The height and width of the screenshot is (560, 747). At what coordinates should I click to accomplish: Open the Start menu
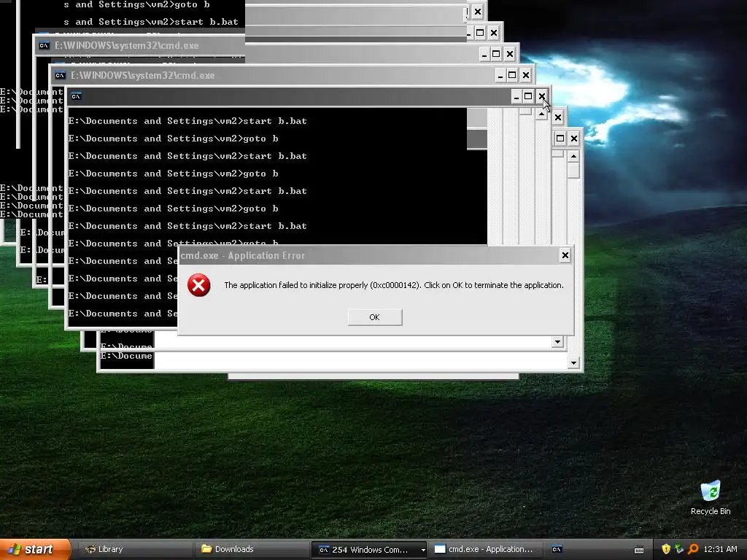[x=34, y=549]
